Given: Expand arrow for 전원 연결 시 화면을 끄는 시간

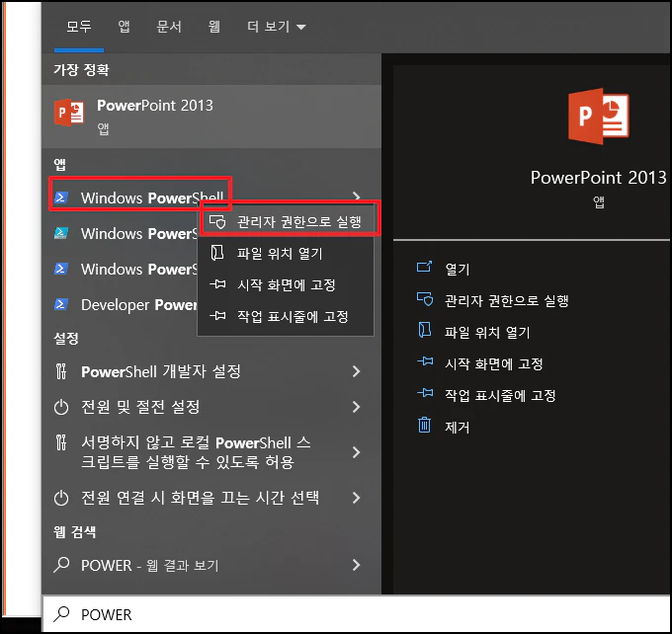Looking at the screenshot, I should pyautogui.click(x=356, y=498).
